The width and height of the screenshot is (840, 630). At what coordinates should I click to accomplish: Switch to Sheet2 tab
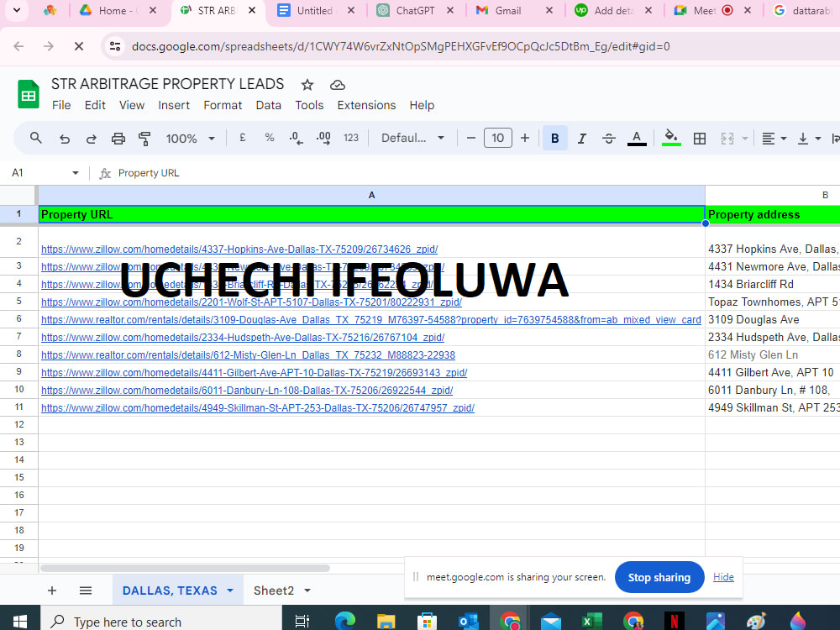[x=274, y=591]
